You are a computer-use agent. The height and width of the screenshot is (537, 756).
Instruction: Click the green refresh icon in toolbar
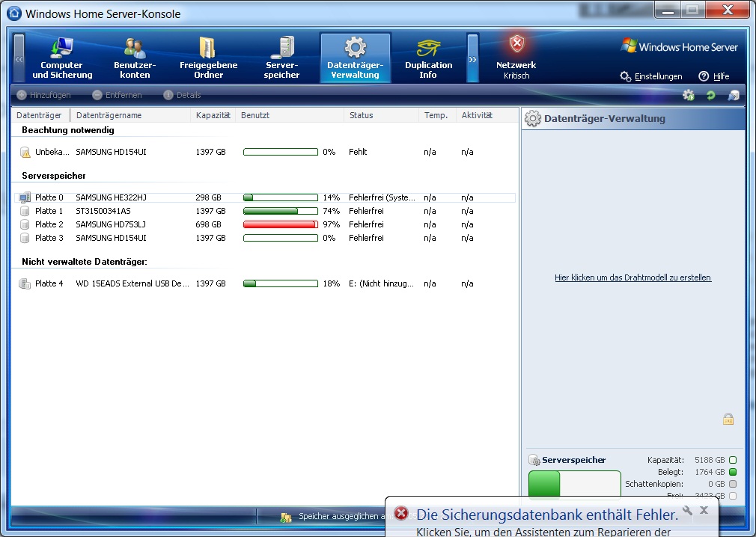click(x=710, y=96)
